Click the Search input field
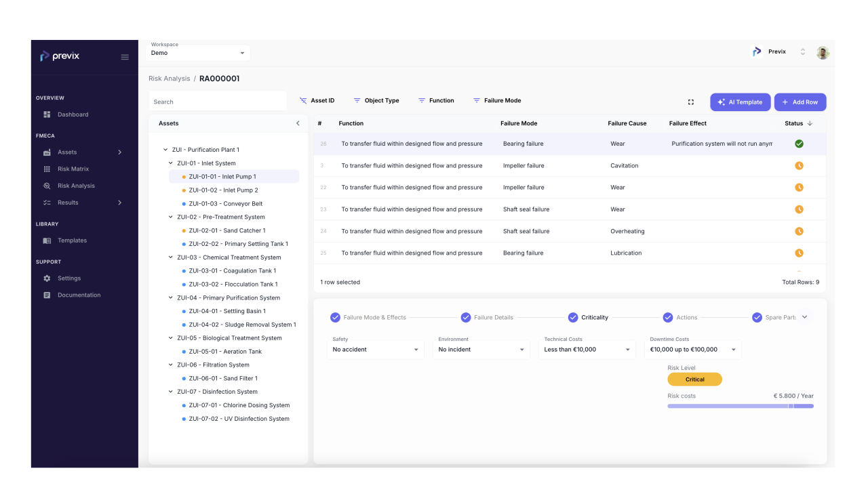The image size is (868, 496). pyautogui.click(x=218, y=102)
